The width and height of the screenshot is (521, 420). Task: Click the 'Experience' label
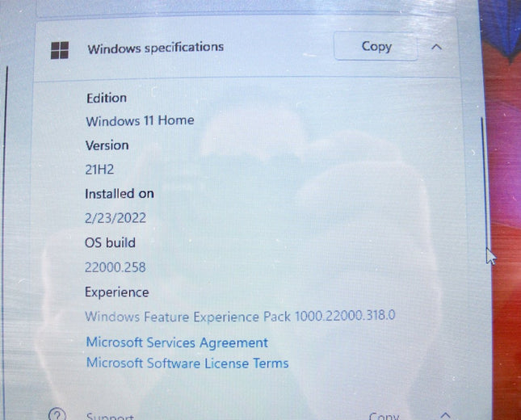116,292
